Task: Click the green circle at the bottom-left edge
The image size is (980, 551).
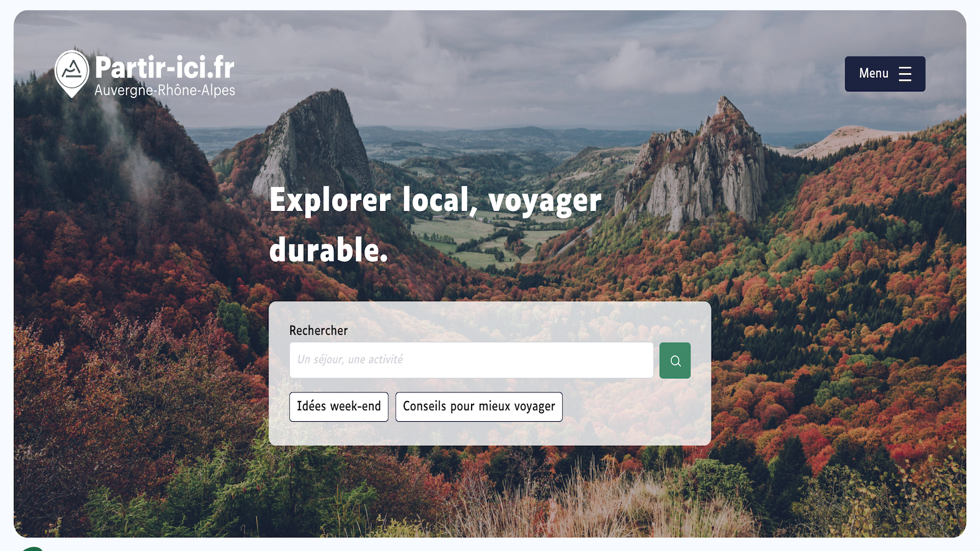Action: point(32,549)
